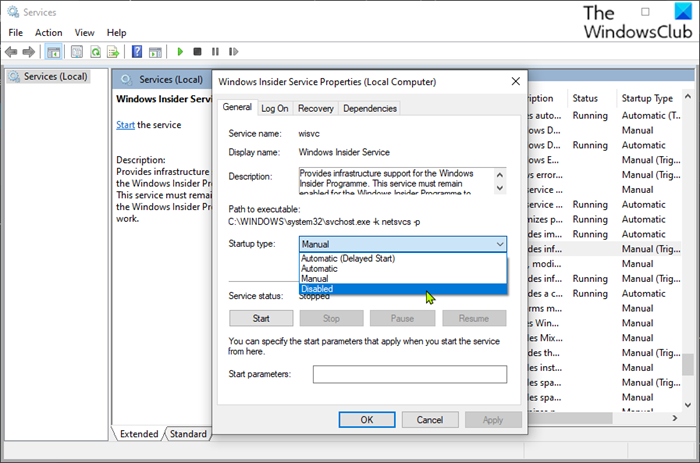The image size is (700, 463).
Task: Switch to the Extended view tab
Action: pyautogui.click(x=139, y=434)
